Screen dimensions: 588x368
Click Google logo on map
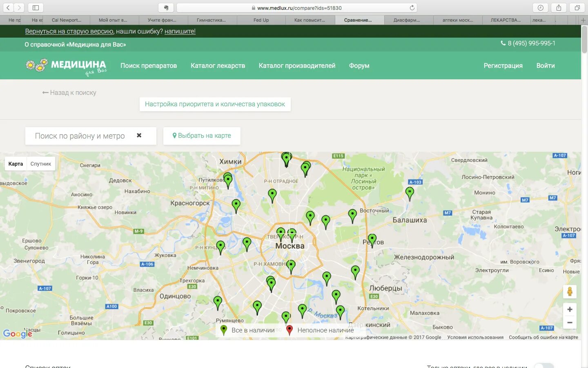pyautogui.click(x=17, y=334)
